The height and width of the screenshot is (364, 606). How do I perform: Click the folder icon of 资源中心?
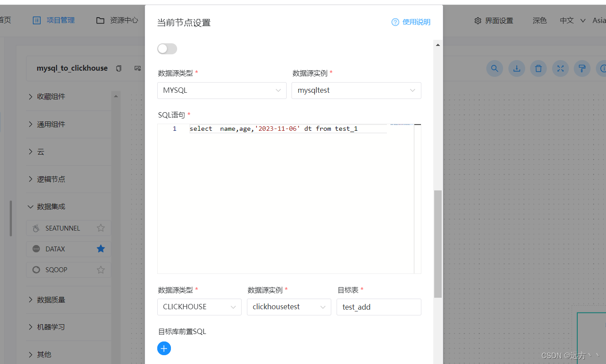[x=100, y=20]
